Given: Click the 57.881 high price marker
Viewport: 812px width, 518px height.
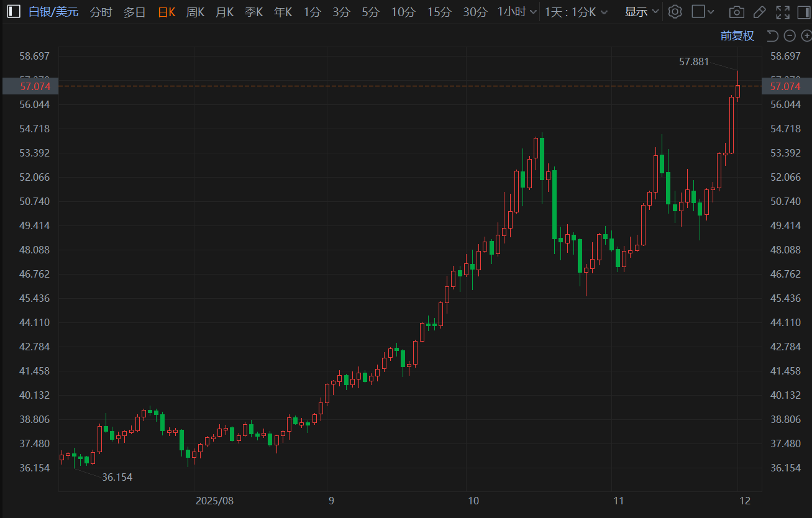Looking at the screenshot, I should pyautogui.click(x=694, y=62).
